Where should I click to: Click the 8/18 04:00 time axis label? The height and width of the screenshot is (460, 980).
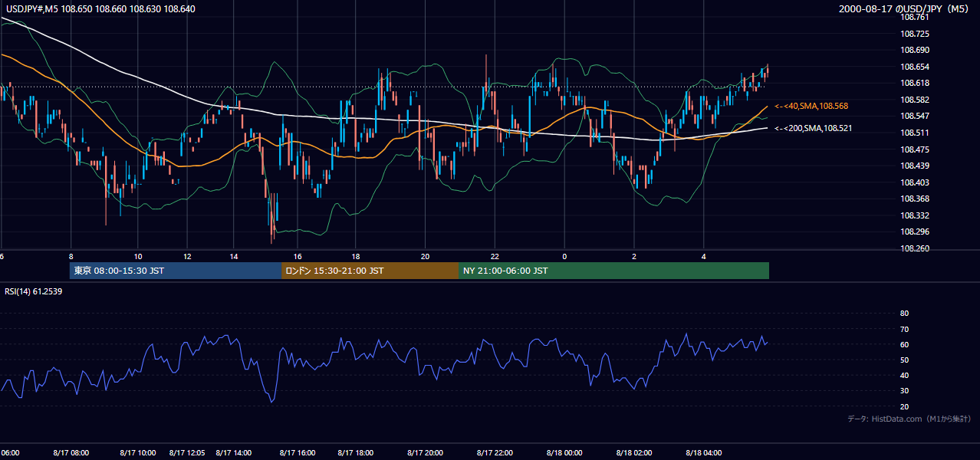(704, 453)
